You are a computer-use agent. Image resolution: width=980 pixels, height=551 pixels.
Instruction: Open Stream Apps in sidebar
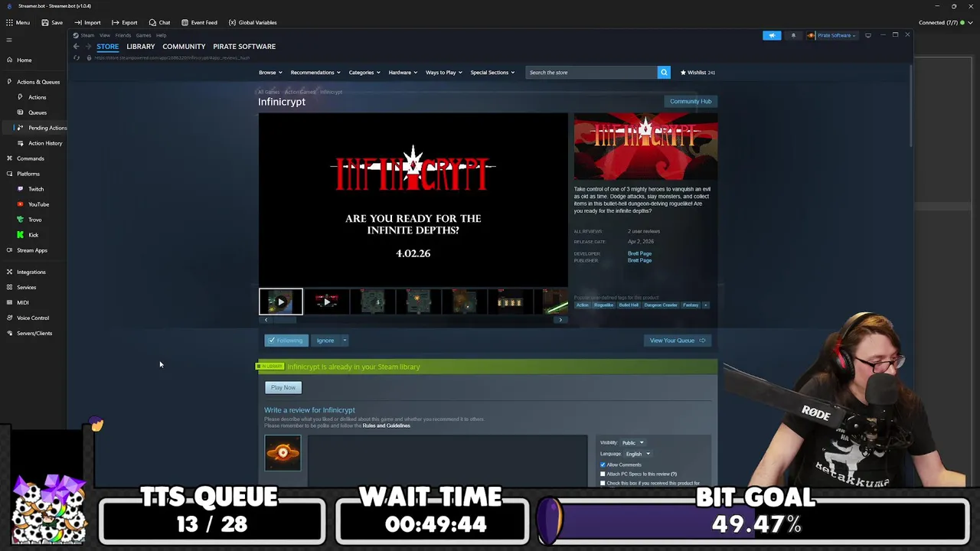point(32,250)
